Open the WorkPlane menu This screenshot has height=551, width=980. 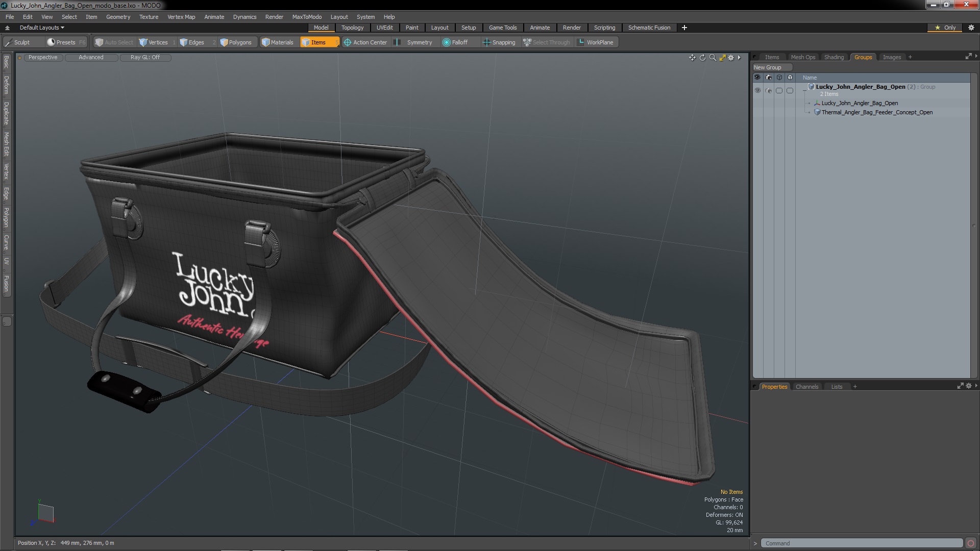click(x=596, y=42)
